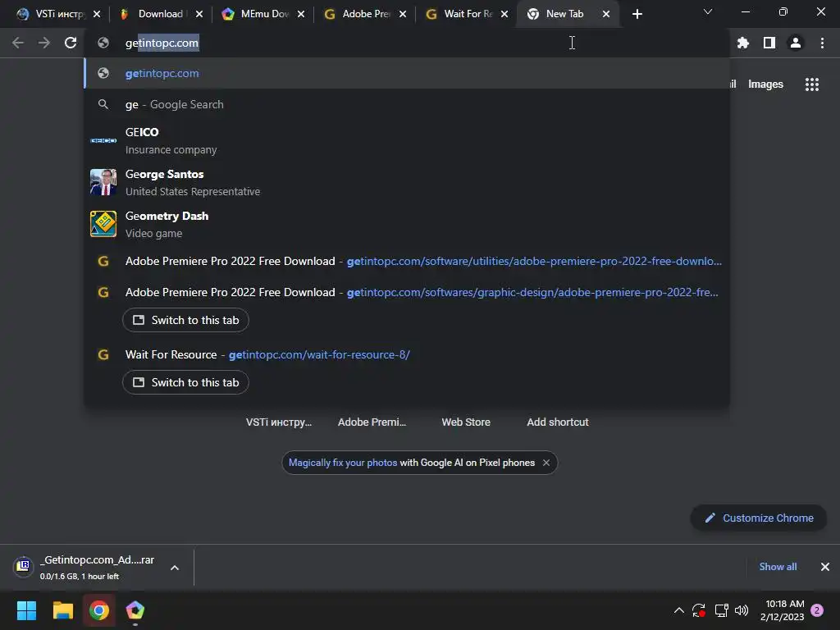Screen dimensions: 840x630
Task: Open MEmu taskbar icon
Action: [135, 610]
